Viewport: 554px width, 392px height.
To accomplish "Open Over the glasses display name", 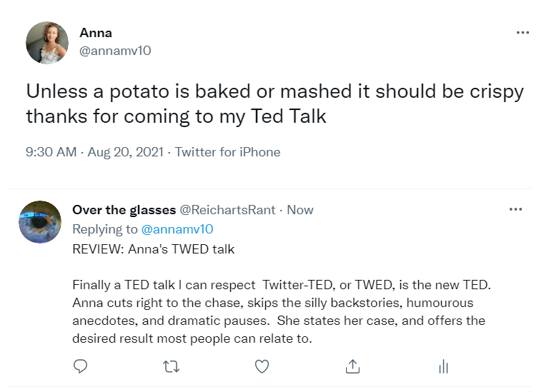I will click(x=124, y=210).
